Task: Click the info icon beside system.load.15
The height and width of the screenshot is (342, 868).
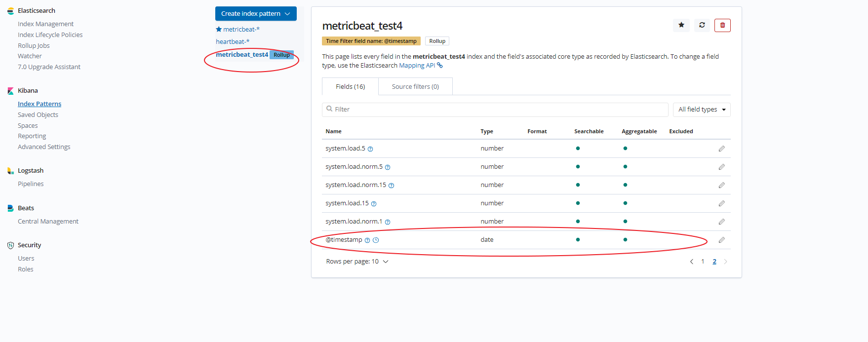Action: point(374,204)
